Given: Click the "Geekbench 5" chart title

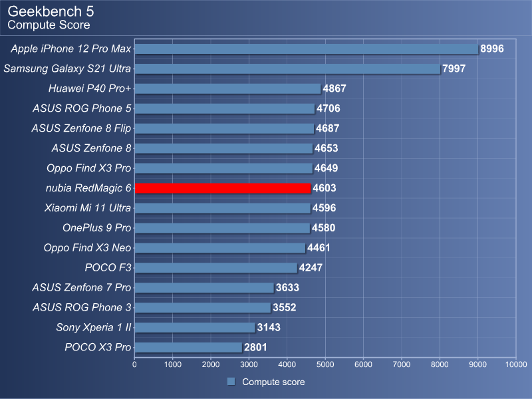Looking at the screenshot, I should tap(51, 11).
